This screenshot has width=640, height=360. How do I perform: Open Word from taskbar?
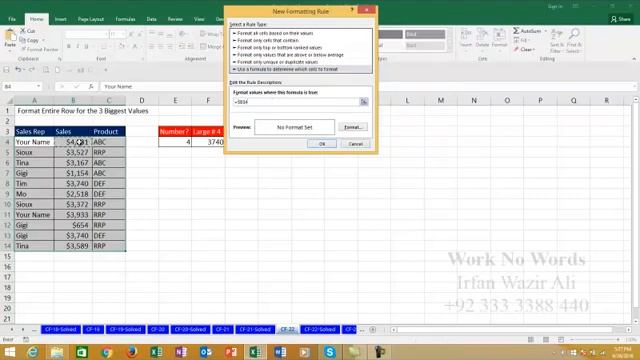coord(280,352)
